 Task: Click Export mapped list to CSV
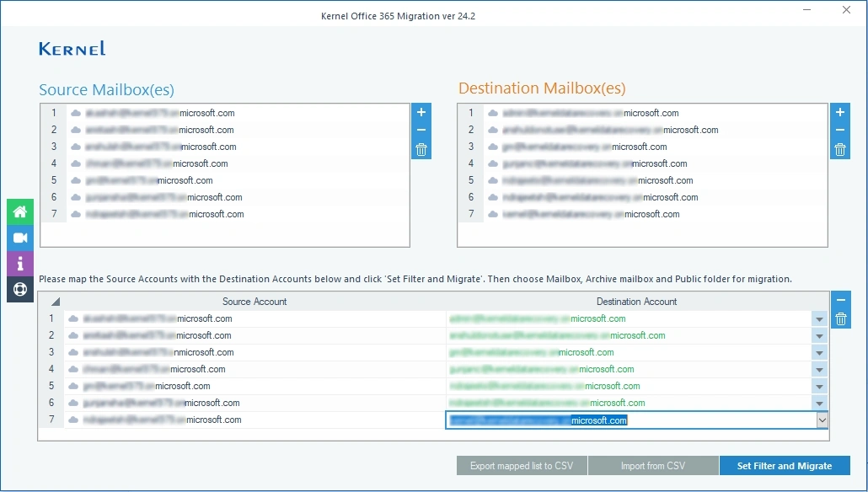(x=522, y=465)
